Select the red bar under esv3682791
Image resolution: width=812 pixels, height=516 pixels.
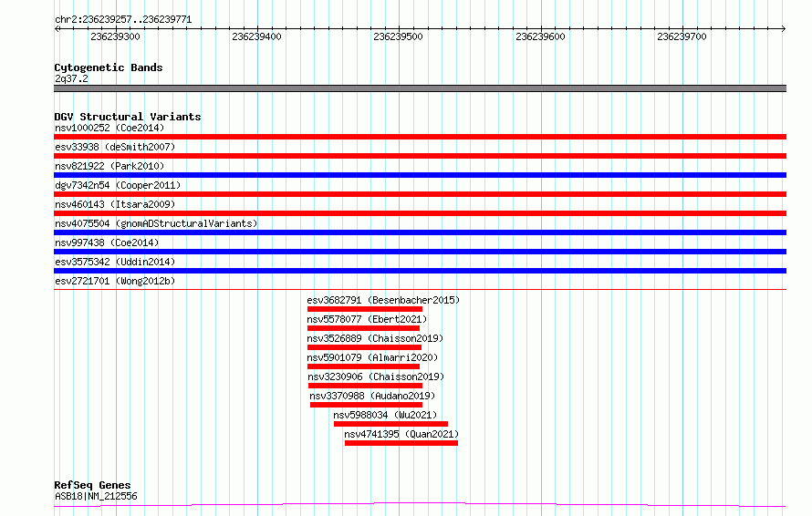click(x=365, y=309)
